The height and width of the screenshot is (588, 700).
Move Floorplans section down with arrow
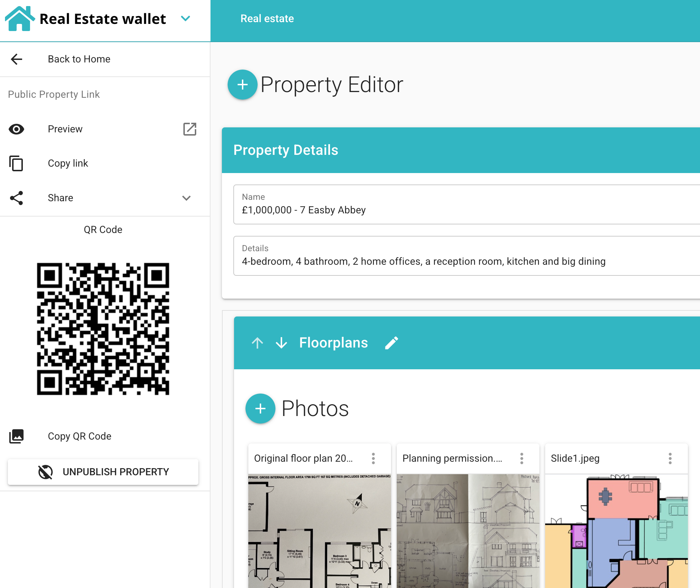281,343
